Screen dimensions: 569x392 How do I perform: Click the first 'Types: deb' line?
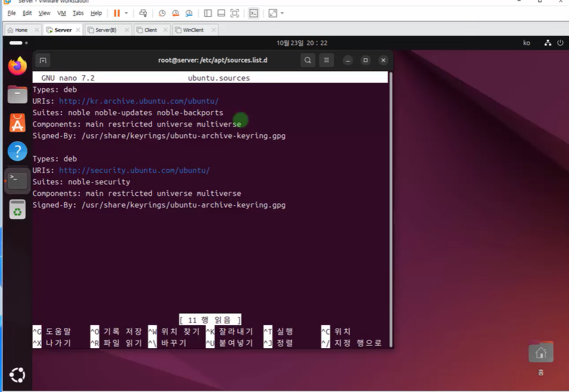(x=55, y=89)
